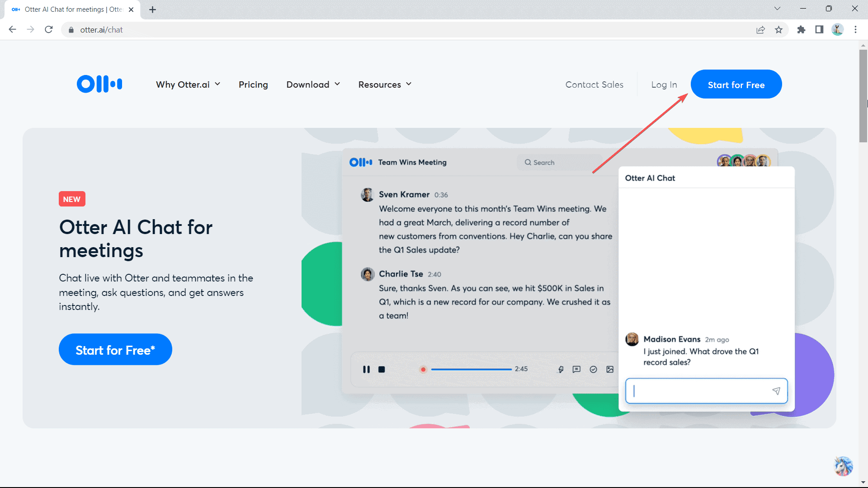Click the action item checkmark icon
868x488 pixels.
point(593,369)
